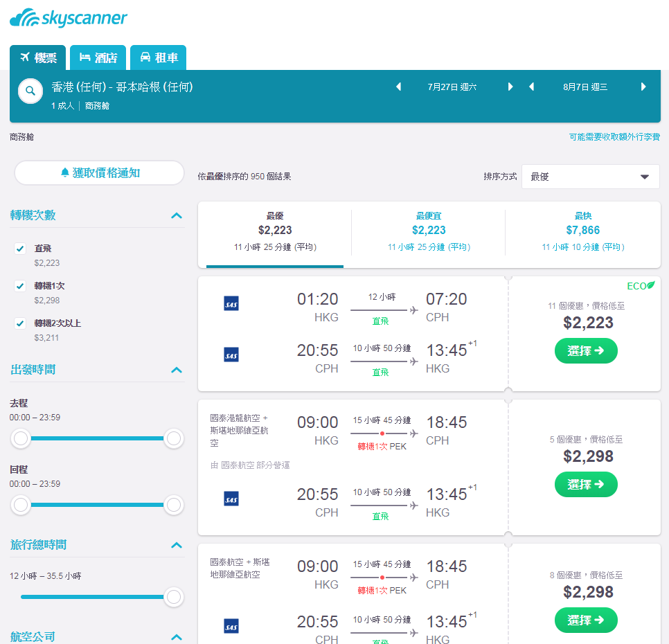Switch to the 機票 tab
669x644 pixels.
pyautogui.click(x=38, y=57)
